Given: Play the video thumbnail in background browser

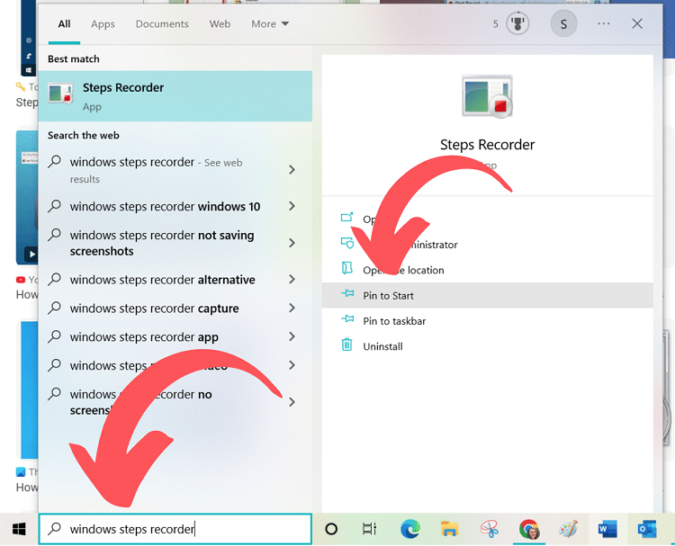Looking at the screenshot, I should pos(31,254).
